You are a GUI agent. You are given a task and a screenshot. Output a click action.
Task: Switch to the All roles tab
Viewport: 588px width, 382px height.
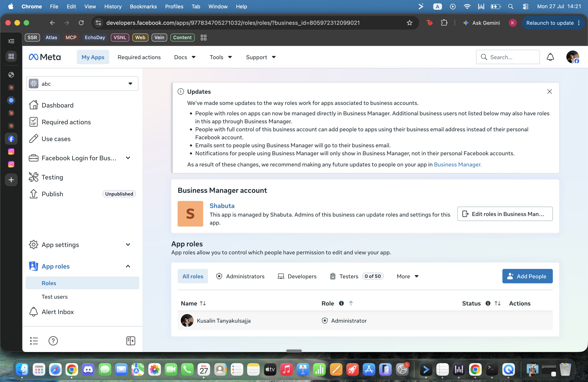pyautogui.click(x=193, y=276)
